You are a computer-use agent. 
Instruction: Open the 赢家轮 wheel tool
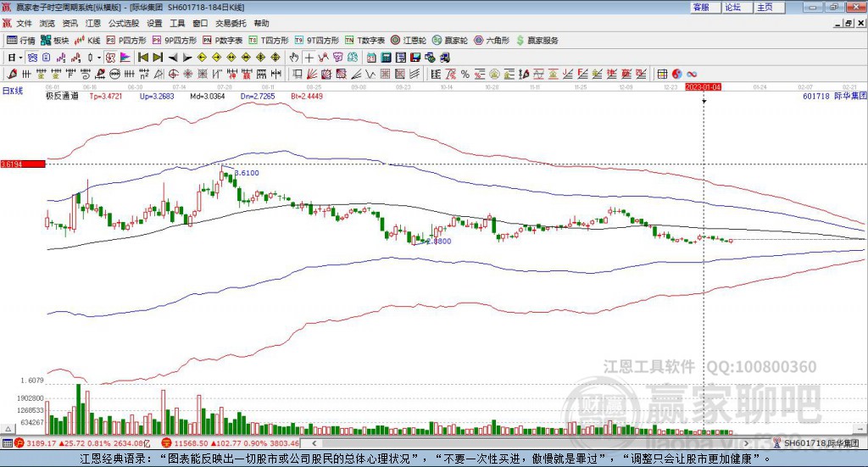[x=450, y=41]
